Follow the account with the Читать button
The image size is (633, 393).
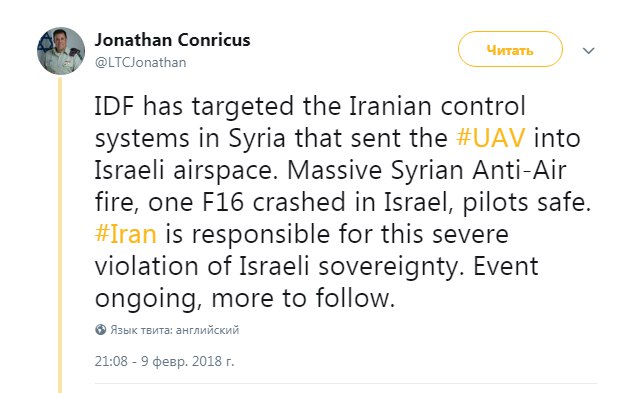pyautogui.click(x=510, y=49)
